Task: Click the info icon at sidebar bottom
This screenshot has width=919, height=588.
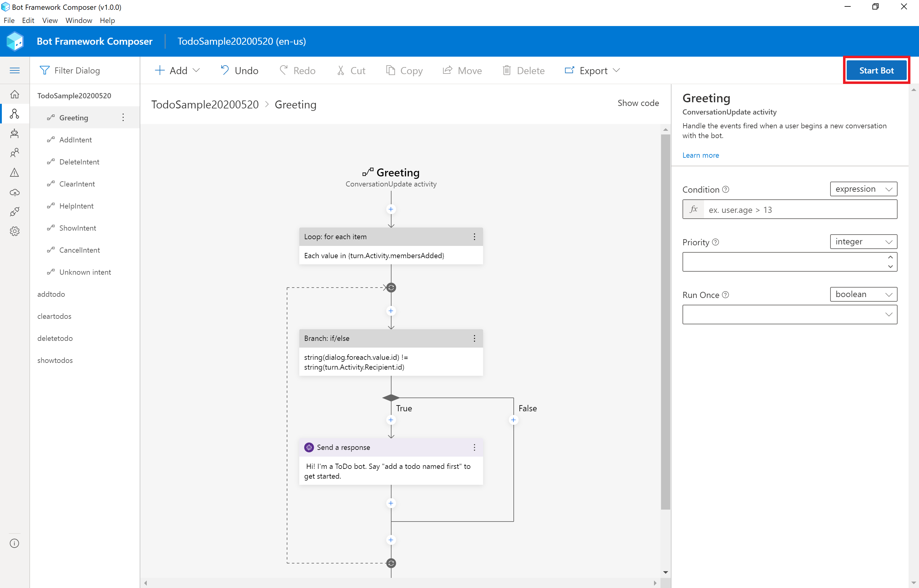Action: pyautogui.click(x=14, y=543)
